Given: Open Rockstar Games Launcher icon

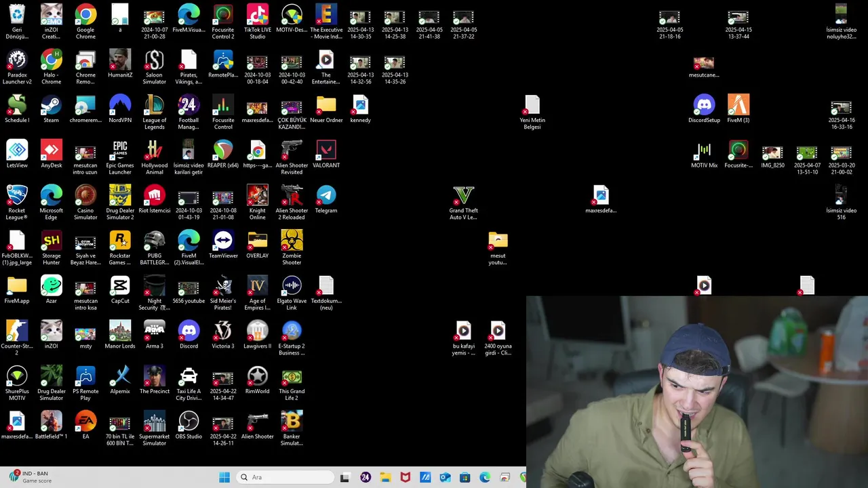Looking at the screenshot, I should (x=120, y=247).
